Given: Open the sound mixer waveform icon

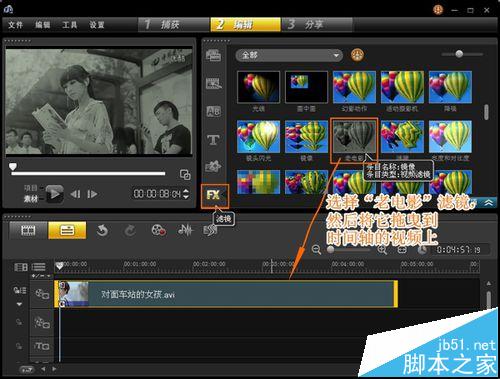Looking at the screenshot, I should pos(185,230).
